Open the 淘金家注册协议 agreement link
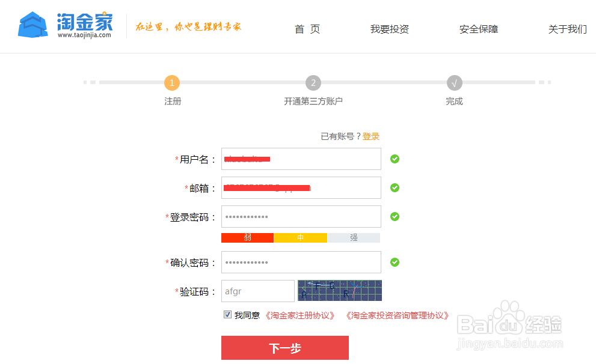 pyautogui.click(x=300, y=314)
